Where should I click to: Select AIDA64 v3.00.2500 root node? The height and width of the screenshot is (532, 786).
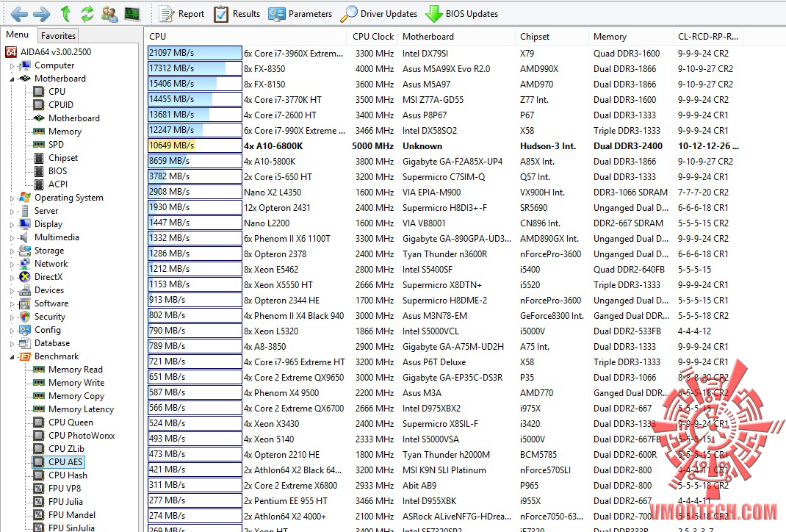click(48, 51)
